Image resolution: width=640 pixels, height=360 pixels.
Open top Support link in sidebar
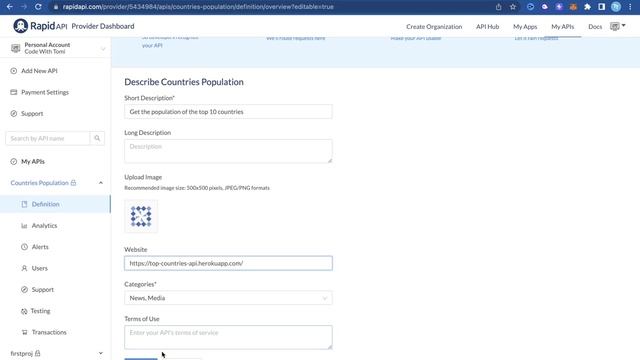click(x=32, y=113)
